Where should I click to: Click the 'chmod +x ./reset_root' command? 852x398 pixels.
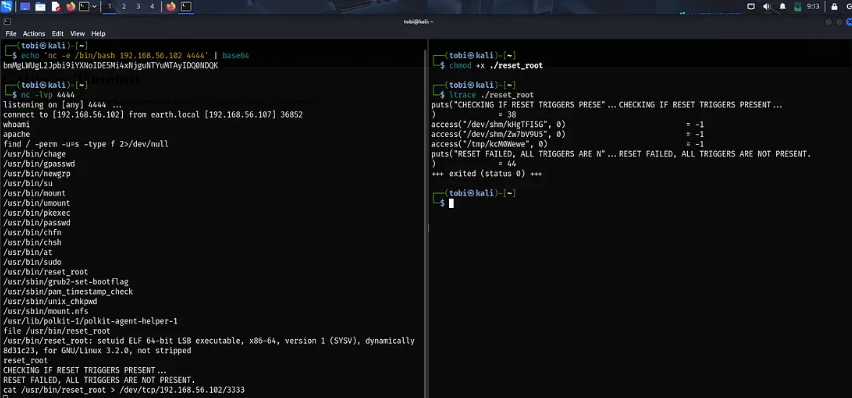pyautogui.click(x=496, y=66)
